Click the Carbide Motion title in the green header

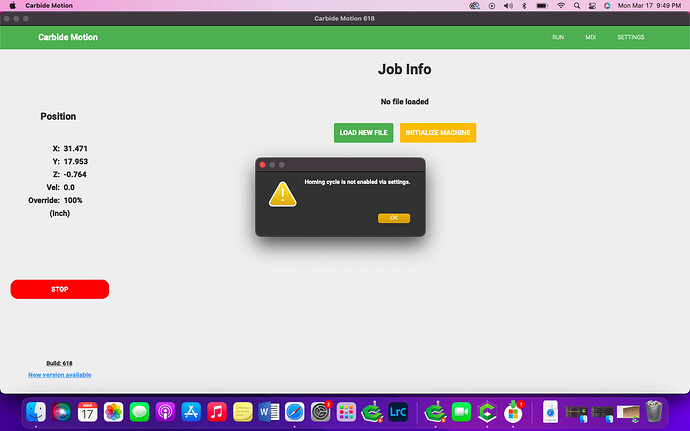coord(68,37)
